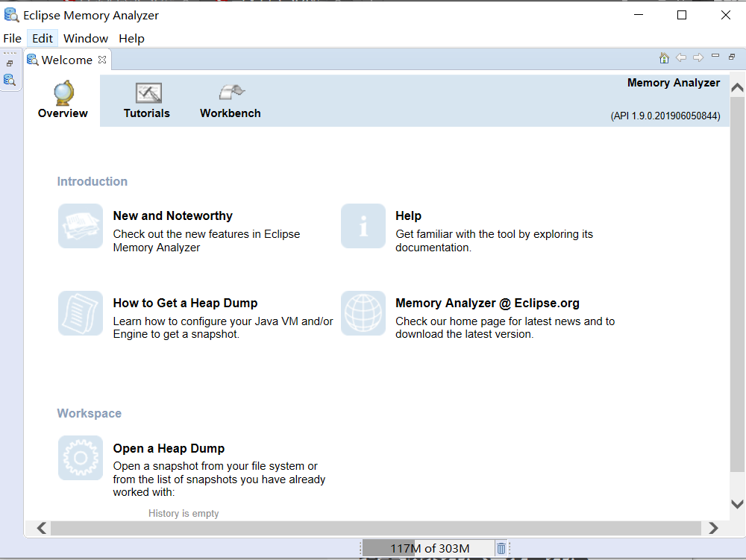Click the vertical scrollbar up arrow
Screen dimensions: 746x560
click(x=737, y=87)
